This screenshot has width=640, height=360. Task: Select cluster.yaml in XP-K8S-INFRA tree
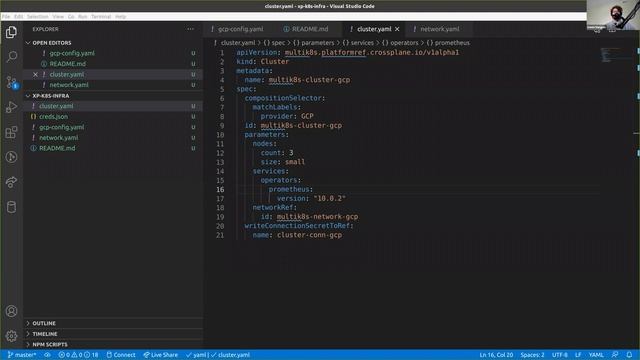click(x=113, y=106)
